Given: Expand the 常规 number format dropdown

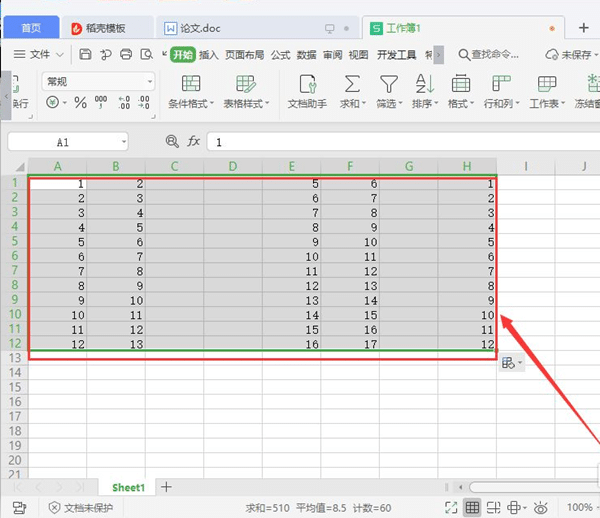Looking at the screenshot, I should (x=150, y=81).
